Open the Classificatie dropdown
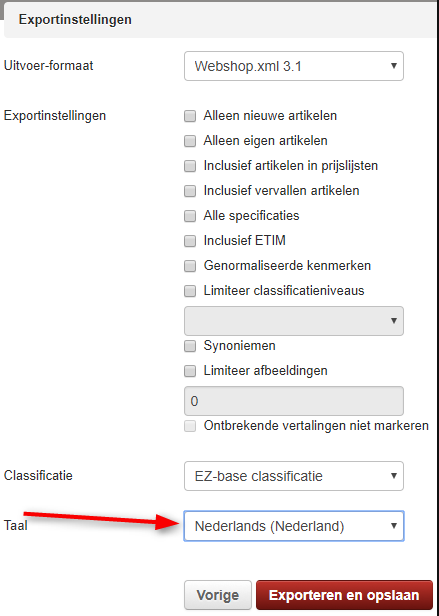Screen dimensions: 439x616 coord(294,476)
